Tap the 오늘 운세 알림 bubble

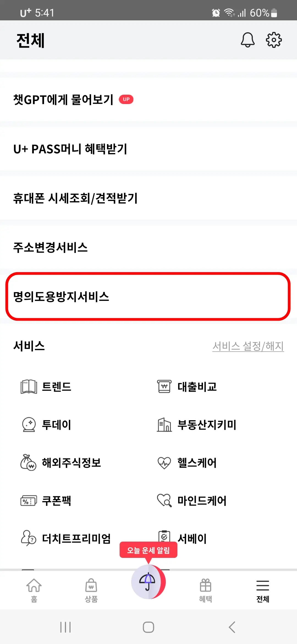148,550
